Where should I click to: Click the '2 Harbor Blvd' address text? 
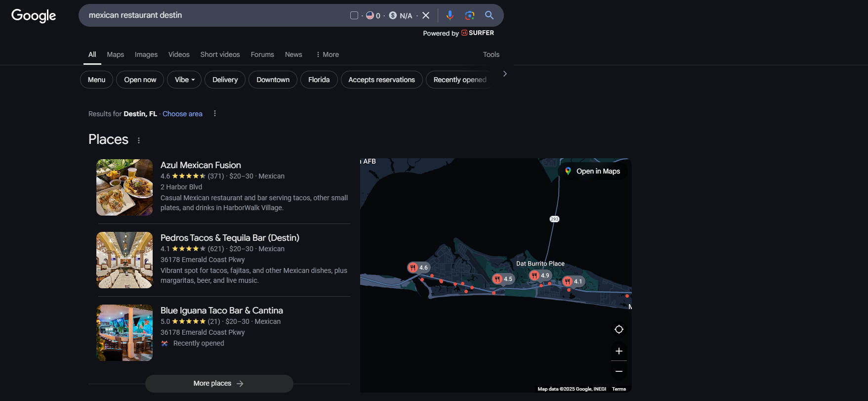pos(181,187)
